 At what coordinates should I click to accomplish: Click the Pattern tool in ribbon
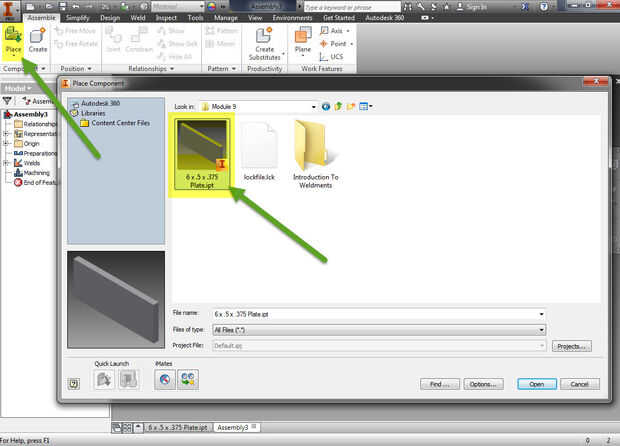pyautogui.click(x=222, y=30)
